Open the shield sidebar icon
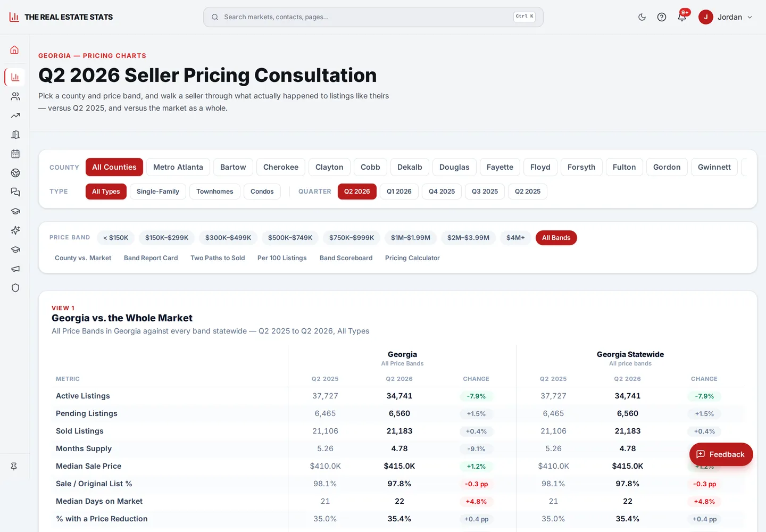Screen dimensions: 766x532 pos(15,288)
